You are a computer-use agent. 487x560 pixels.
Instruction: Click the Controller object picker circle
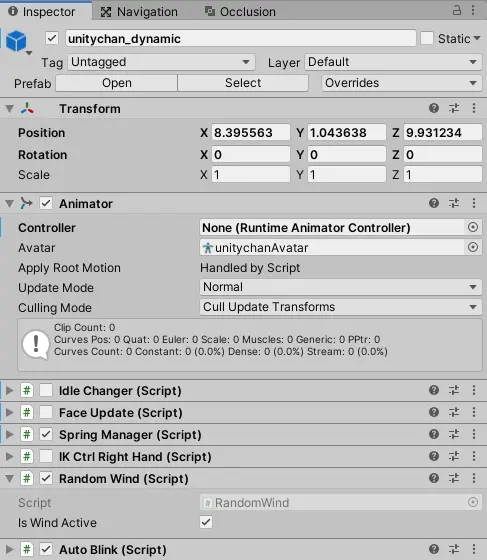click(473, 227)
